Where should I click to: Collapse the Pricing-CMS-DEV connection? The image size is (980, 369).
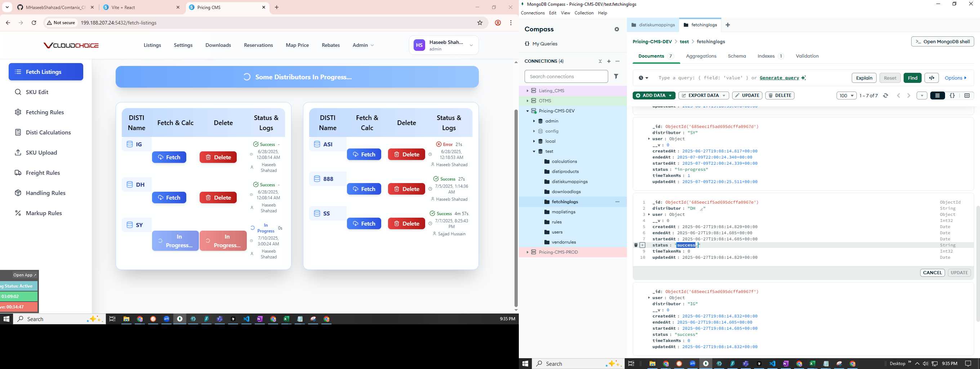click(527, 111)
